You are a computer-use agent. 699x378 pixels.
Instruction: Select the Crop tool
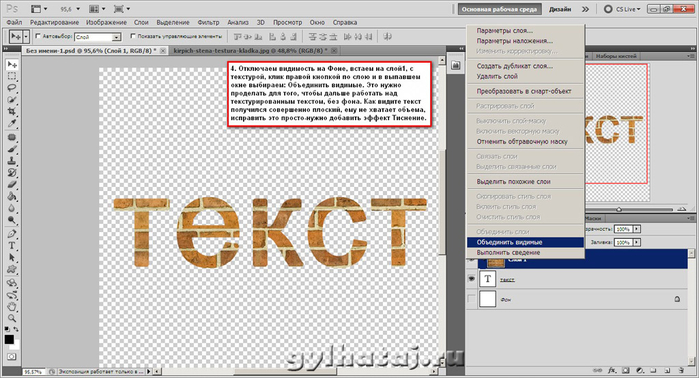12,111
